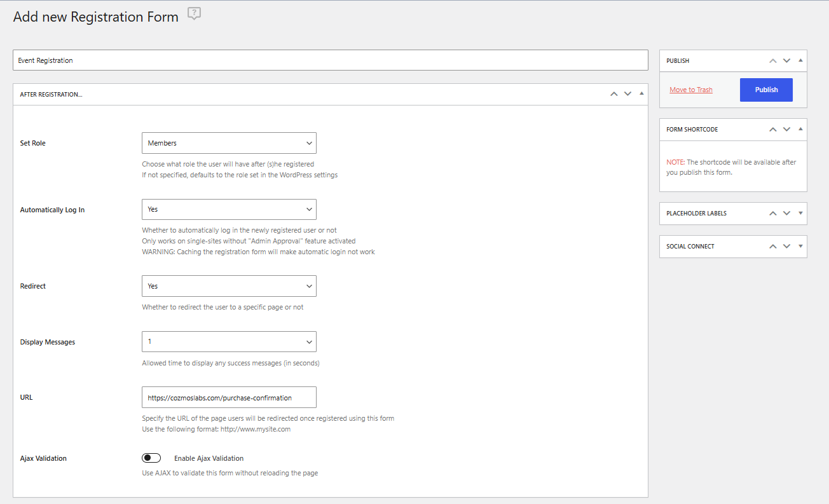Open the Redirect dropdown

[x=229, y=286]
